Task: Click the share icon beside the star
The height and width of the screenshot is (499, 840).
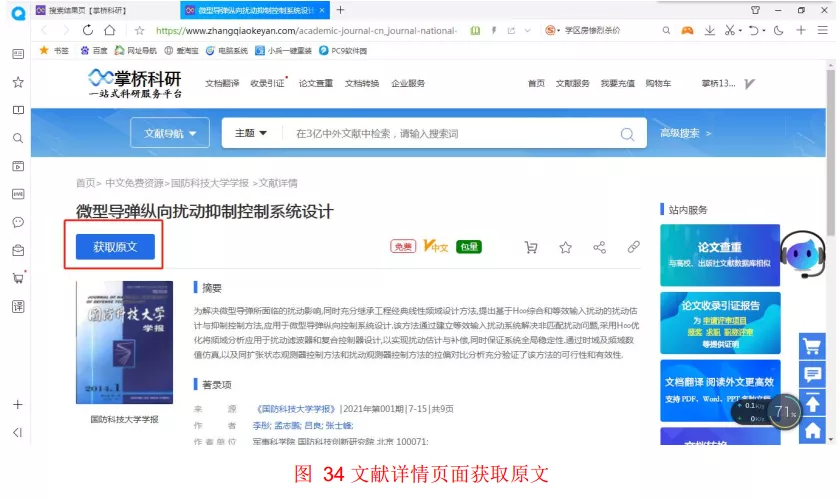Action: pyautogui.click(x=599, y=247)
